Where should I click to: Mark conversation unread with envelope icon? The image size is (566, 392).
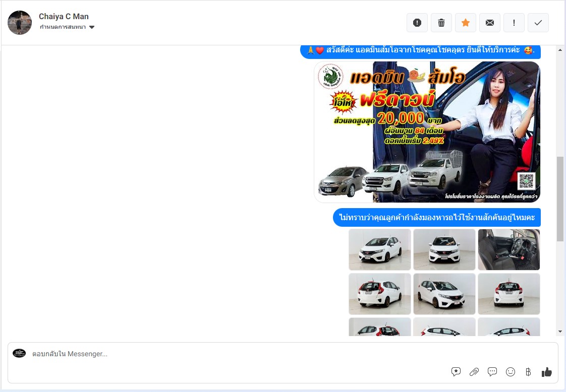click(490, 23)
